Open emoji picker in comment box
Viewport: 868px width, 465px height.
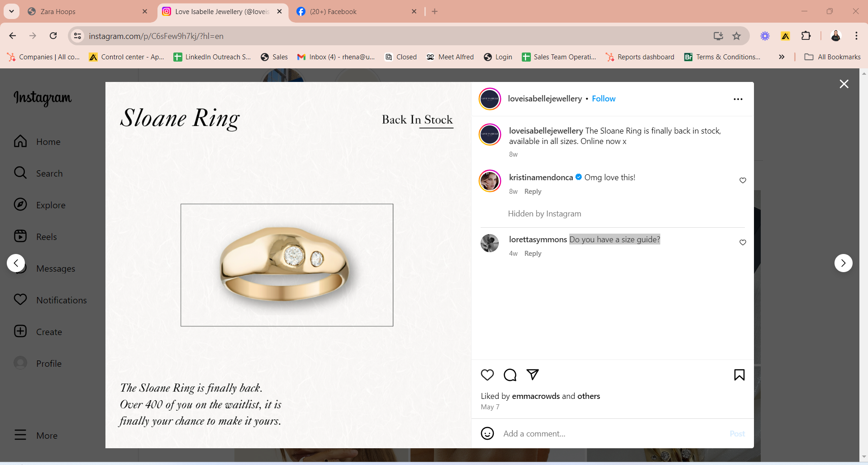tap(487, 433)
